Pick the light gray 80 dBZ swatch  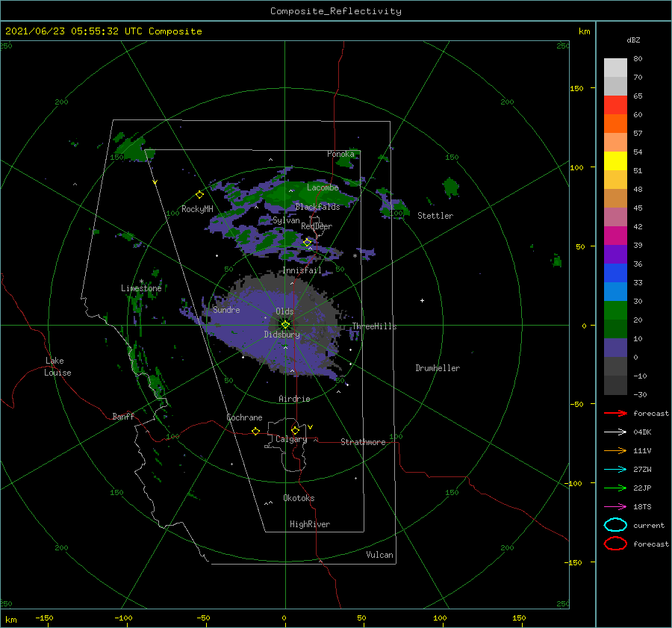[615, 68]
